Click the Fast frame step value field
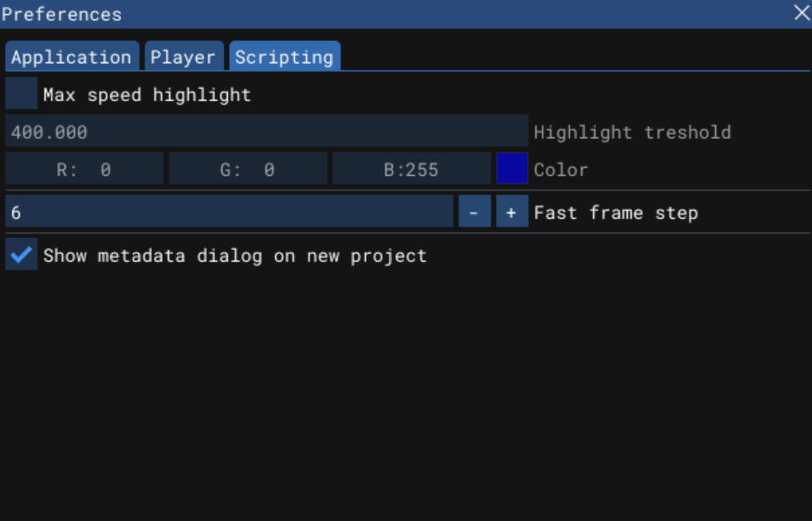Image resolution: width=812 pixels, height=521 pixels. coord(230,211)
